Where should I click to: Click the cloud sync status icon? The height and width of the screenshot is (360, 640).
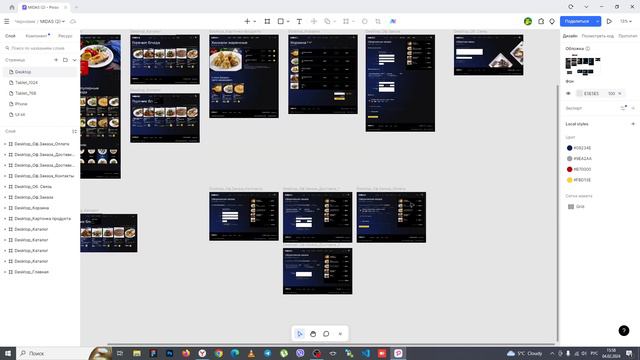[x=73, y=21]
